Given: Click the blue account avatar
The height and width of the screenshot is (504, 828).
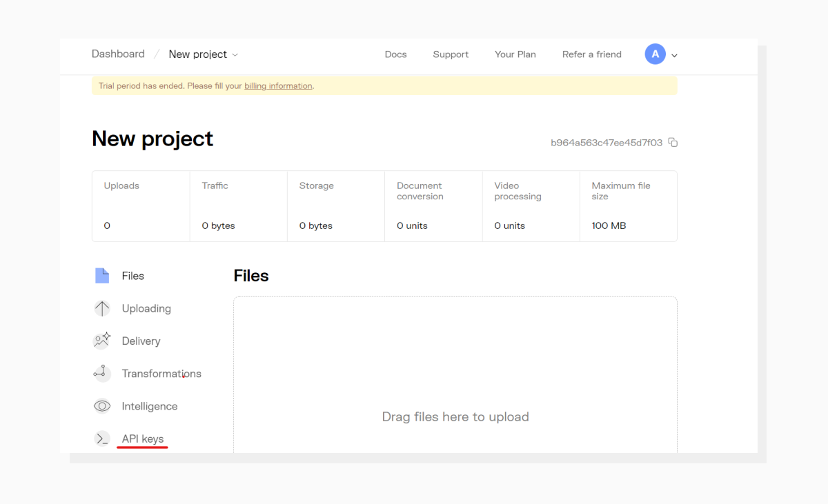Looking at the screenshot, I should click(x=654, y=54).
